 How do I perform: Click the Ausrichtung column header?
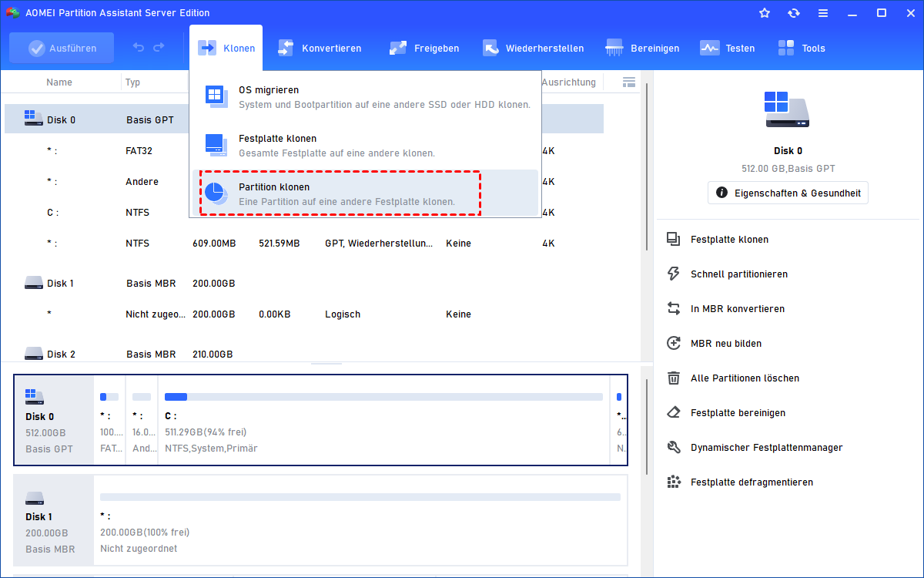pos(568,82)
